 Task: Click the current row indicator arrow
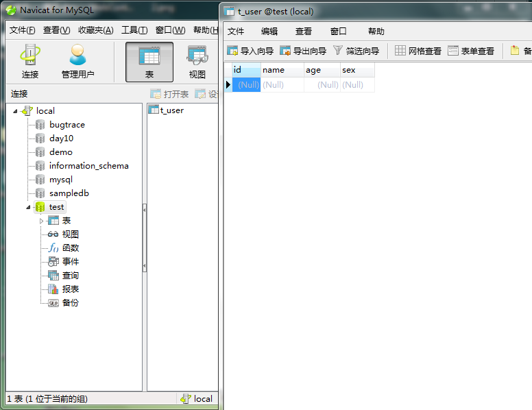click(x=228, y=84)
